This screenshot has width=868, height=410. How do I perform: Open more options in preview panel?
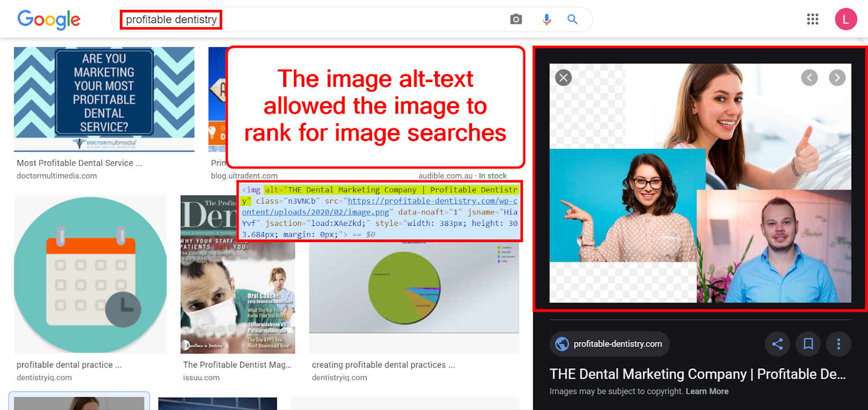pyautogui.click(x=838, y=344)
